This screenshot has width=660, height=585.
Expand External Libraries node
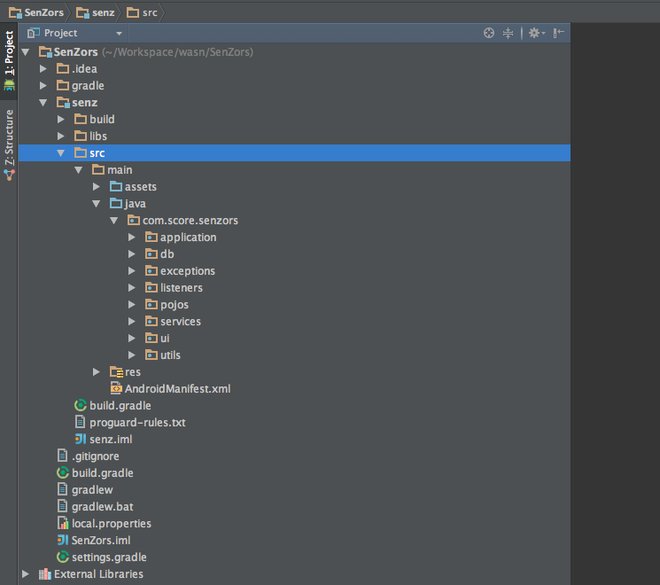point(25,574)
